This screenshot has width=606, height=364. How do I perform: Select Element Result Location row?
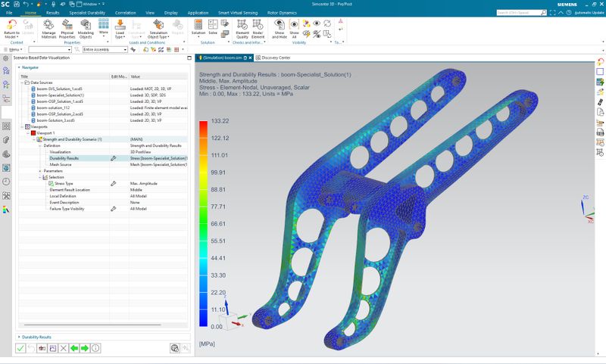[x=103, y=190]
